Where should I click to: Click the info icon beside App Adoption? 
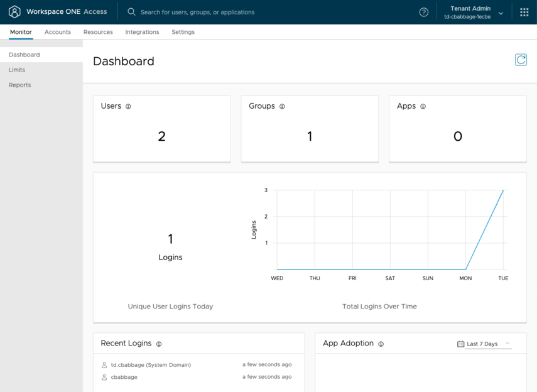pyautogui.click(x=381, y=344)
